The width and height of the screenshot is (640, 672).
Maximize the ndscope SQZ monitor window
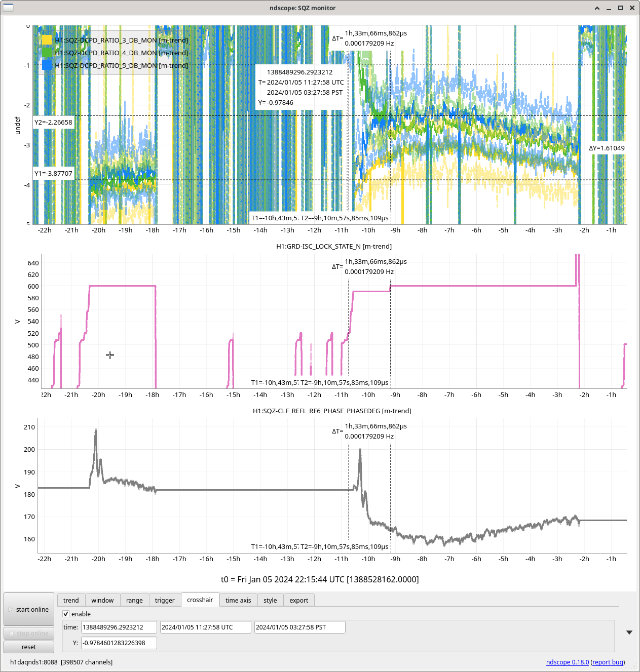620,8
